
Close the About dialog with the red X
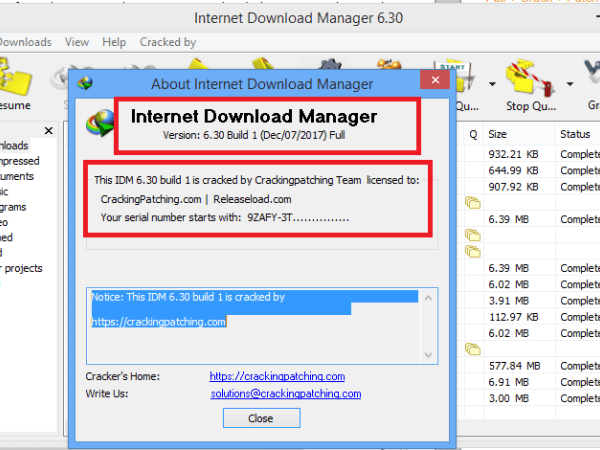[435, 80]
